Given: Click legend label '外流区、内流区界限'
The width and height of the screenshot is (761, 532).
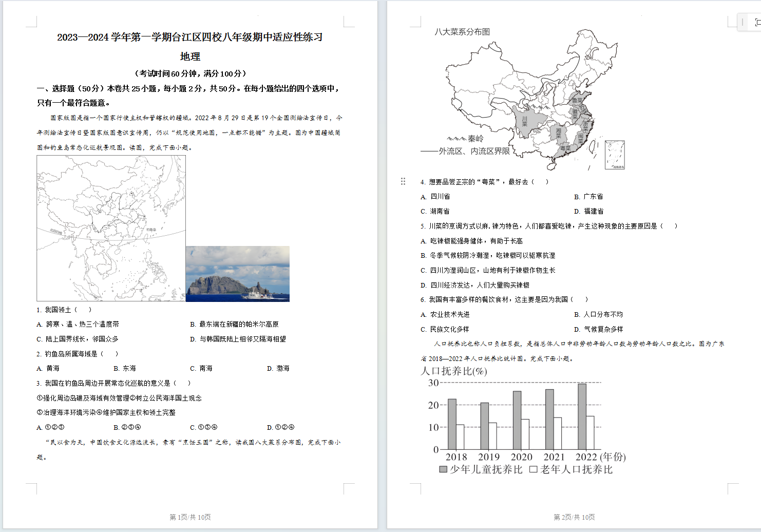Looking at the screenshot, I should (x=474, y=151).
